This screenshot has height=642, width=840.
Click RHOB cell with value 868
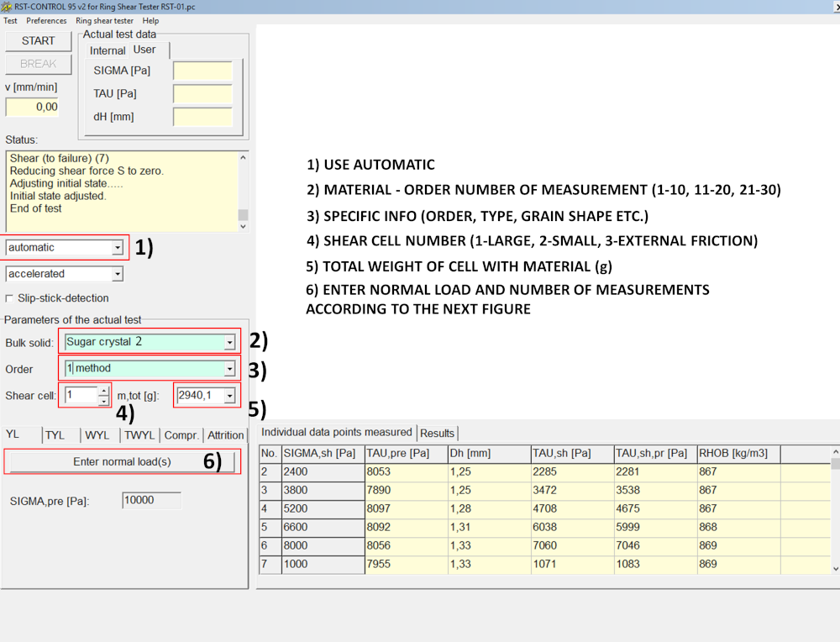pos(738,528)
